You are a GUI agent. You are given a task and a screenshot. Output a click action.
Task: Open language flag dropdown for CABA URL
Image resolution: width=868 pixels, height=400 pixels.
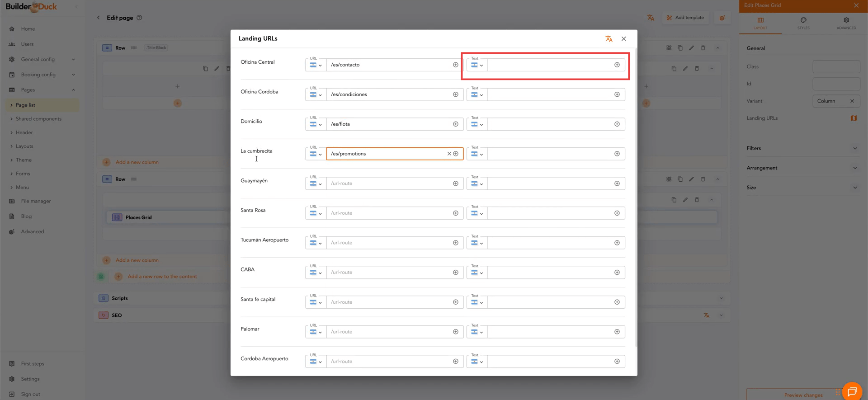click(x=316, y=273)
